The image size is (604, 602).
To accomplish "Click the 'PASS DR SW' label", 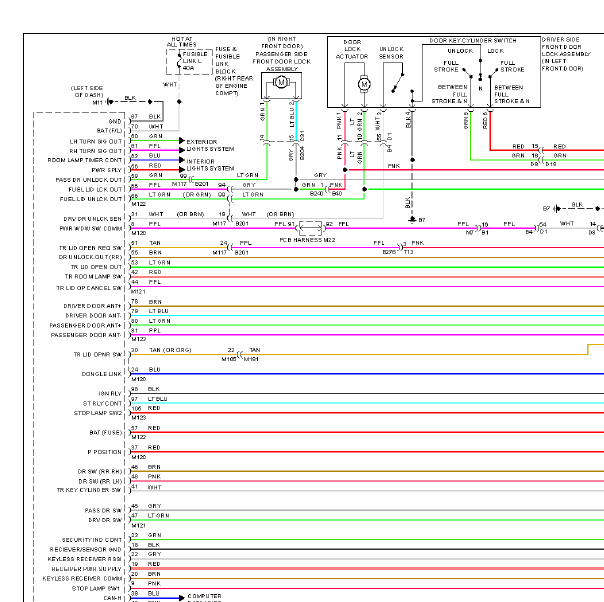I will point(103,510).
